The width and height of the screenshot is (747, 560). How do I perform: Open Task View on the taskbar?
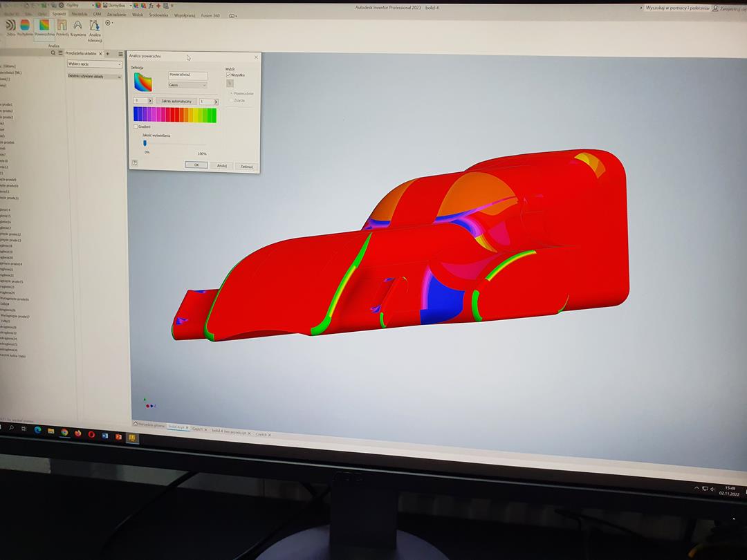[x=24, y=429]
